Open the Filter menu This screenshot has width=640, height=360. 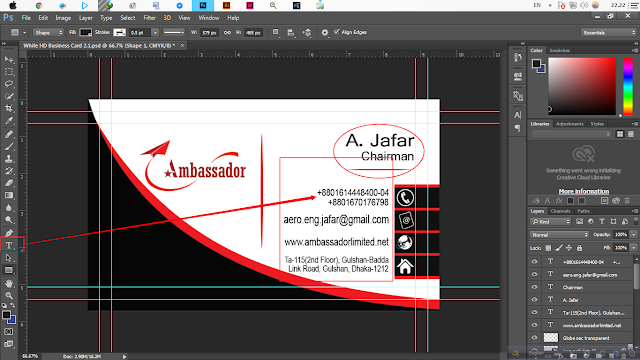tap(149, 18)
